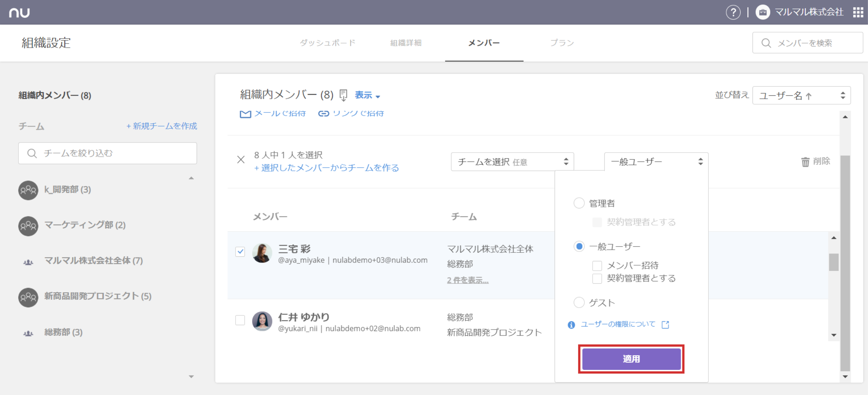The image size is (868, 395).
Task: Click inner member list scrollbar thumb
Action: (x=834, y=262)
